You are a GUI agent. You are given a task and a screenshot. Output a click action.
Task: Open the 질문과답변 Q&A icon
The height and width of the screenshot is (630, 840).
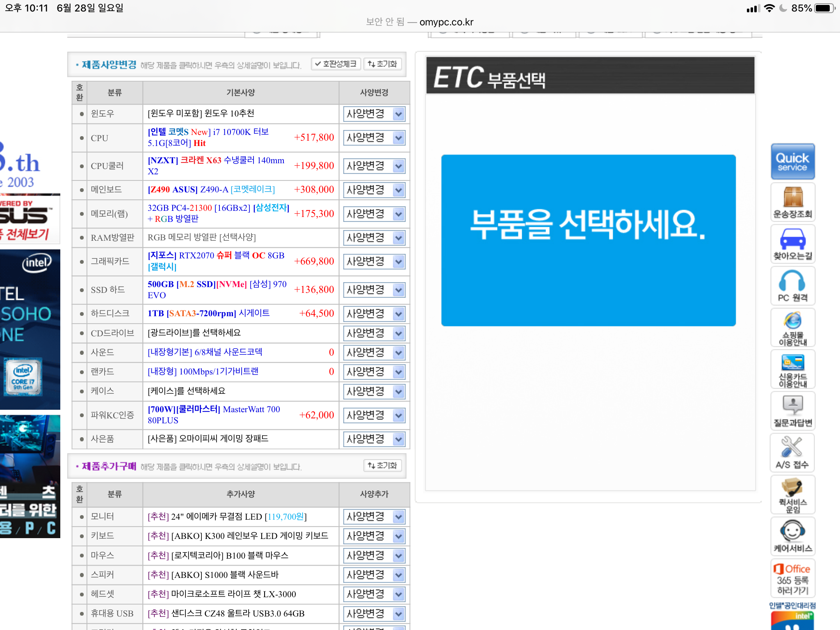[x=792, y=411]
